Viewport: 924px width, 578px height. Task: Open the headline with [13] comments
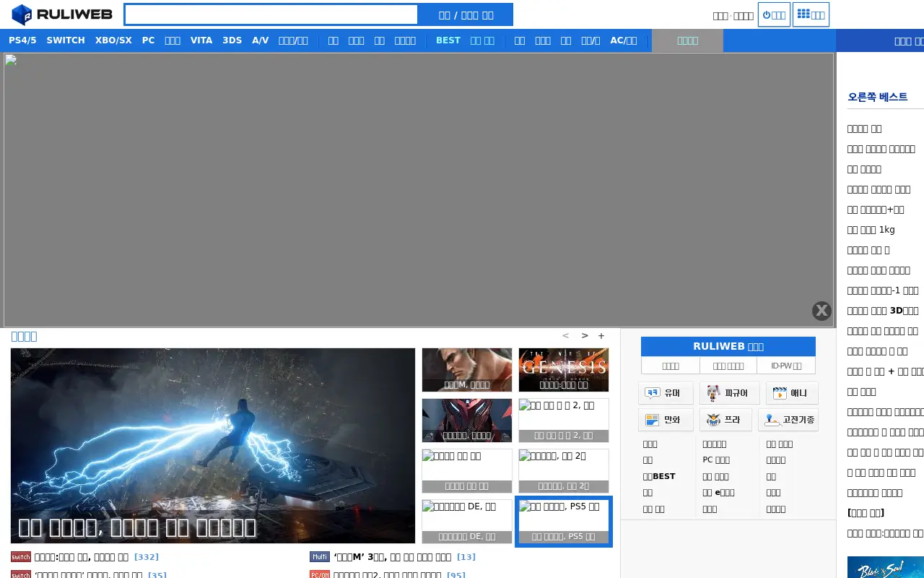(404, 557)
